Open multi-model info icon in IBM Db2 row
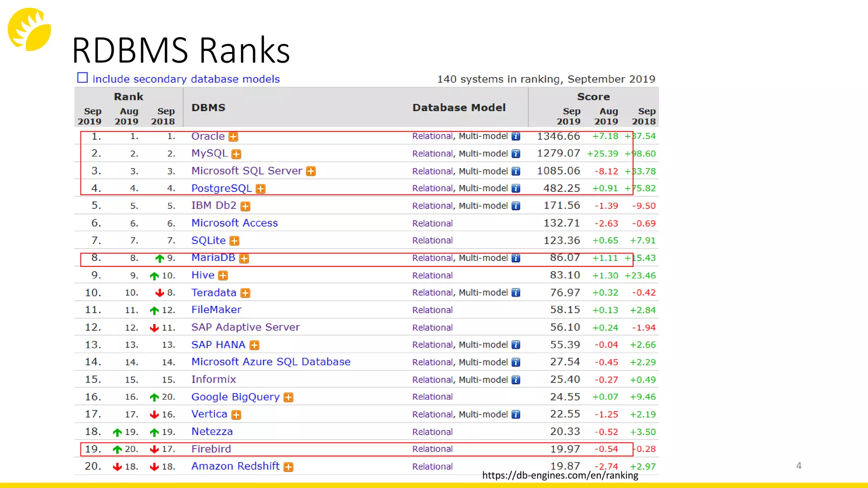Viewport: 868px width, 488px height. click(516, 206)
